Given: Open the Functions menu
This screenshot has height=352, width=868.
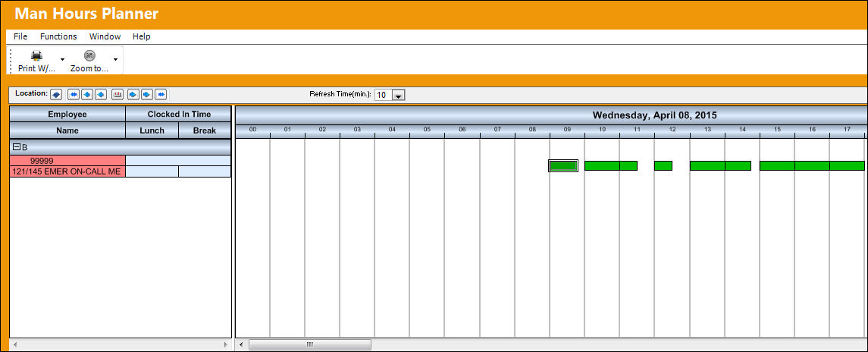Looking at the screenshot, I should tap(58, 36).
